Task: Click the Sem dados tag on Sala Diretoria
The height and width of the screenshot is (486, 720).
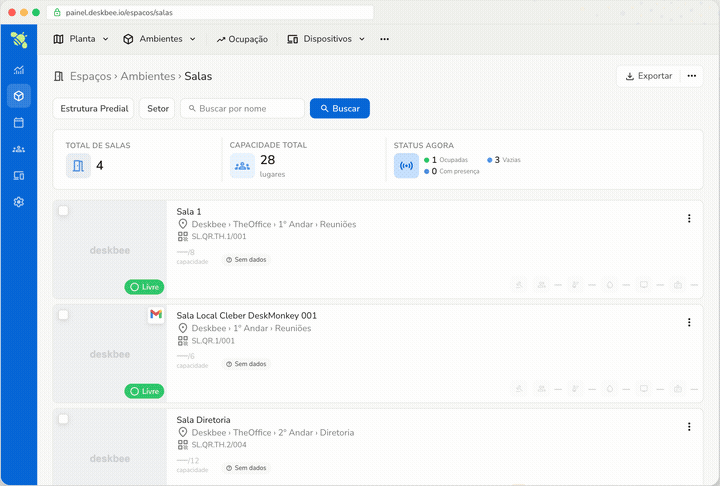Action: [x=247, y=468]
